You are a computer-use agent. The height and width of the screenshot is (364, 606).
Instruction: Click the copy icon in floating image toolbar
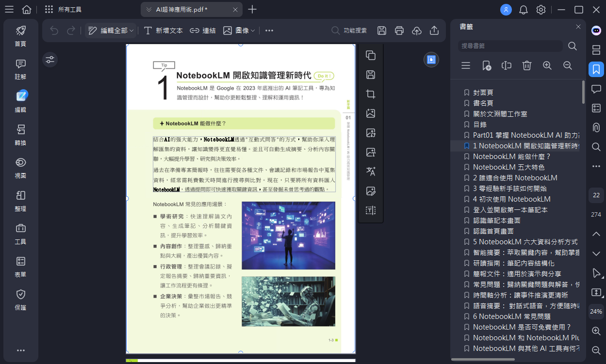[371, 55]
